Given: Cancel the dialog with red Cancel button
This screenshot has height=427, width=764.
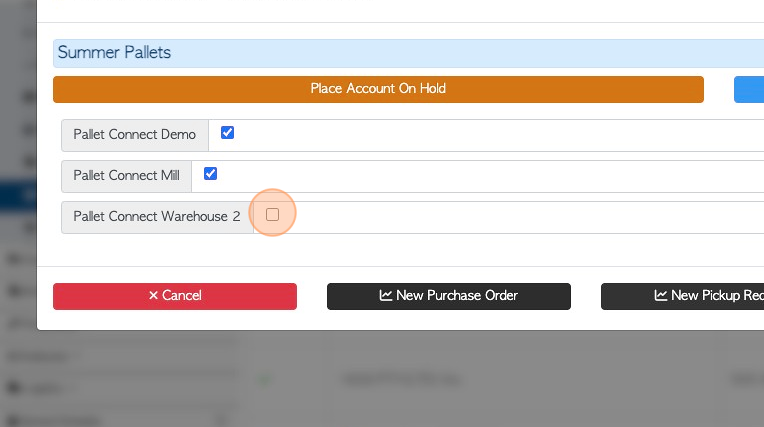Looking at the screenshot, I should (x=175, y=296).
